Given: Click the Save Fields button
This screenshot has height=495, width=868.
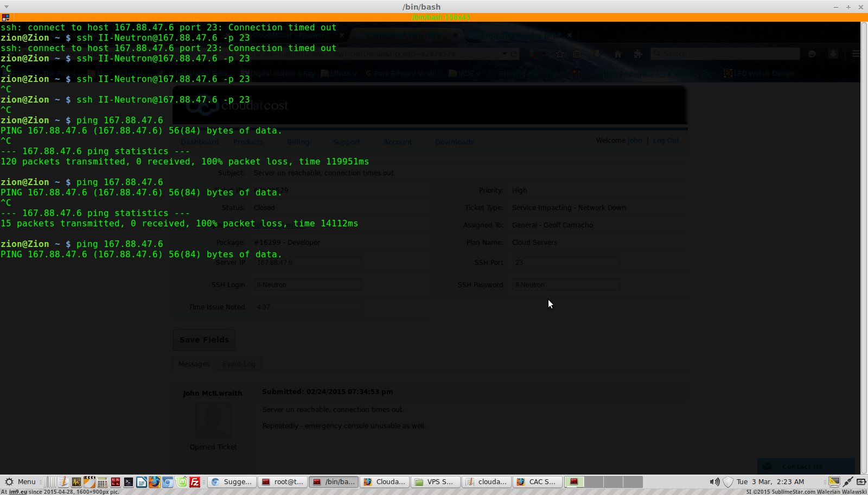Looking at the screenshot, I should [x=204, y=340].
